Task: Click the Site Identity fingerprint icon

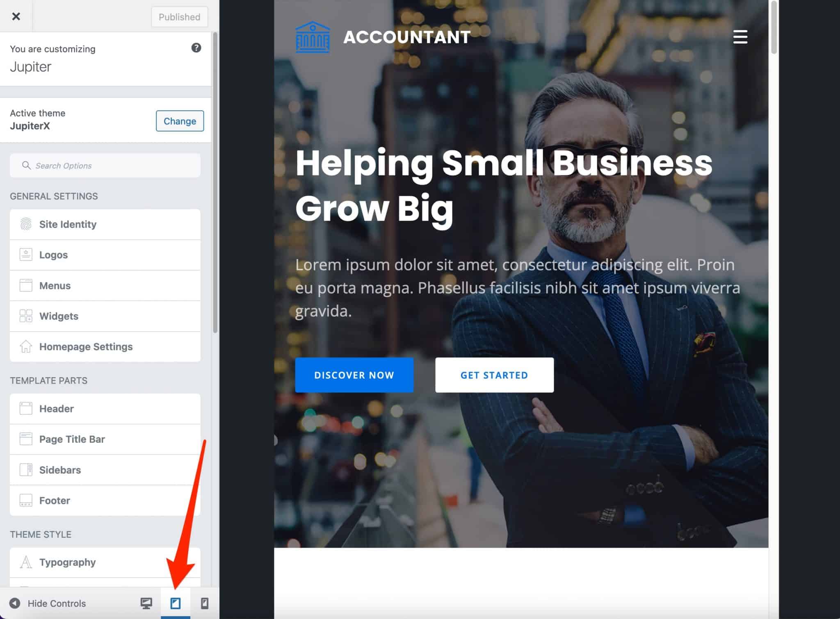Action: [26, 224]
